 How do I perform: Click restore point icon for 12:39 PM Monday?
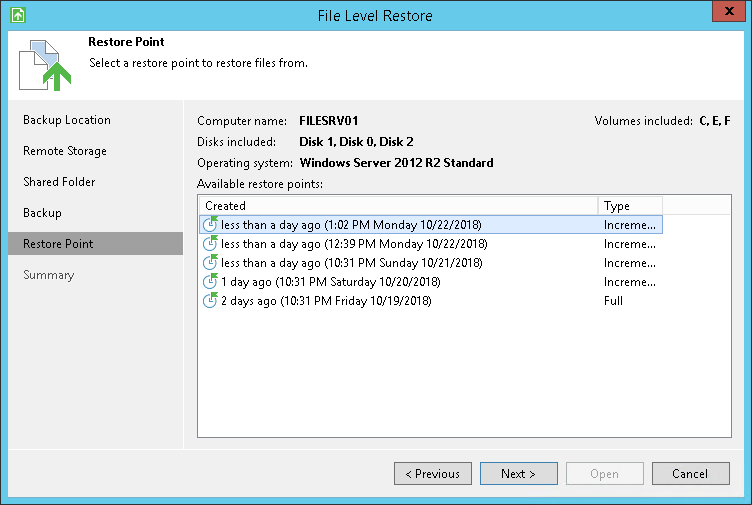point(210,243)
